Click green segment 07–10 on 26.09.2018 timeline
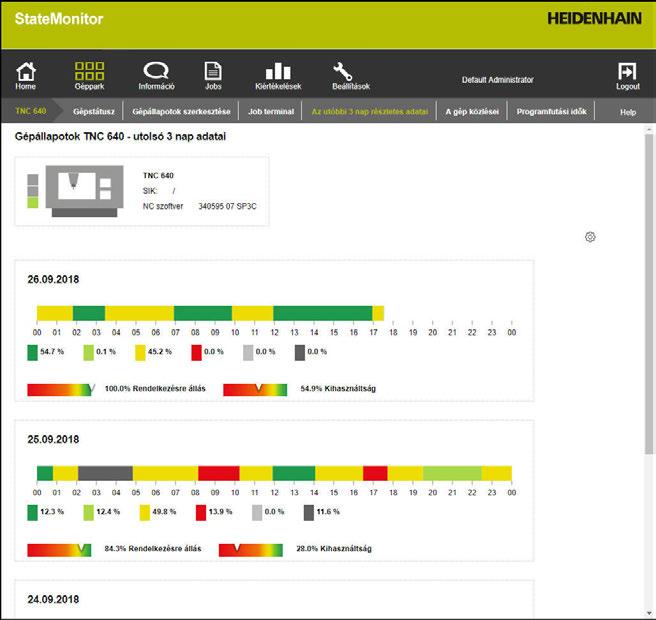Screen dimensions: 656x620 tap(203, 313)
